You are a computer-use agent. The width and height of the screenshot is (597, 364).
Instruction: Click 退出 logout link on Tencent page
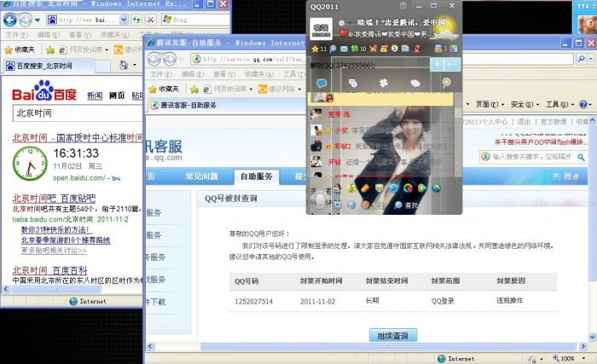pyautogui.click(x=524, y=122)
